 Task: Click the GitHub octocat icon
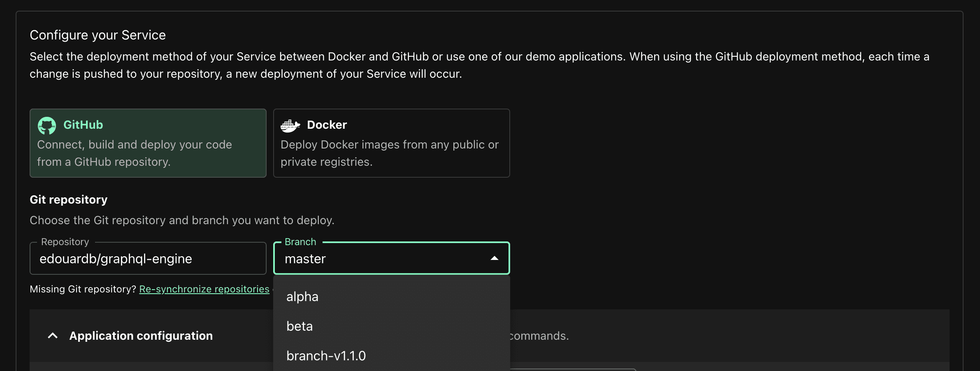coord(47,125)
